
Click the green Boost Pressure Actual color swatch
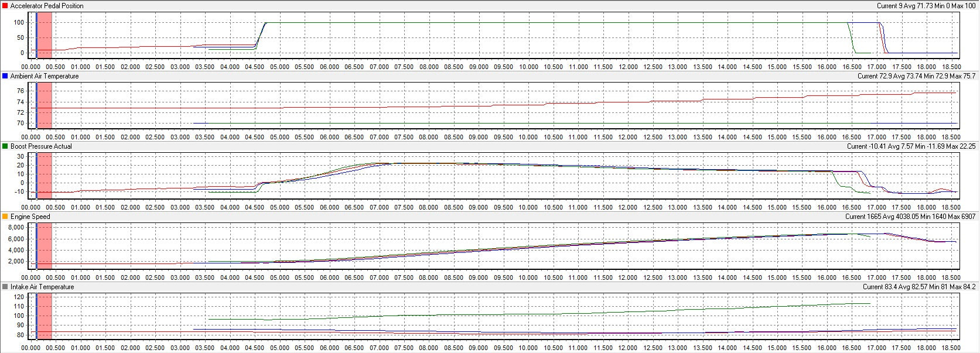5,146
